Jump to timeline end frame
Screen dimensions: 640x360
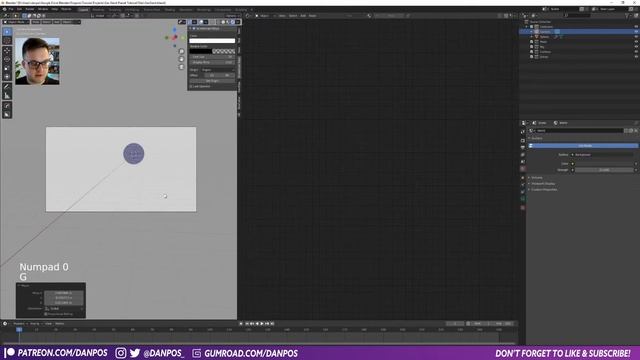[x=272, y=324]
